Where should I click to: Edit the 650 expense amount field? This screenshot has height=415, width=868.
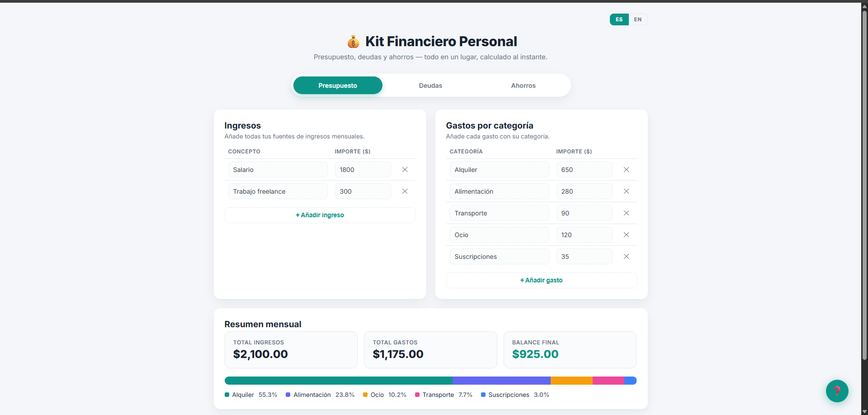point(584,170)
